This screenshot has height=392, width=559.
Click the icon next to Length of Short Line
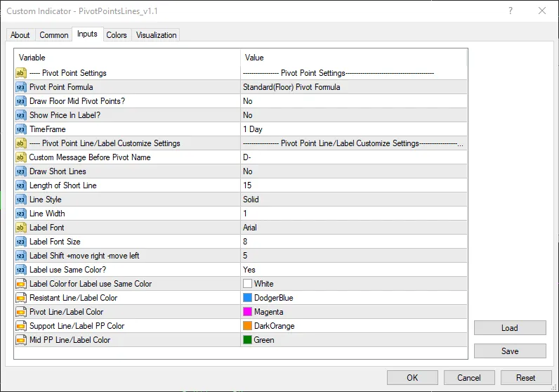[x=20, y=185]
